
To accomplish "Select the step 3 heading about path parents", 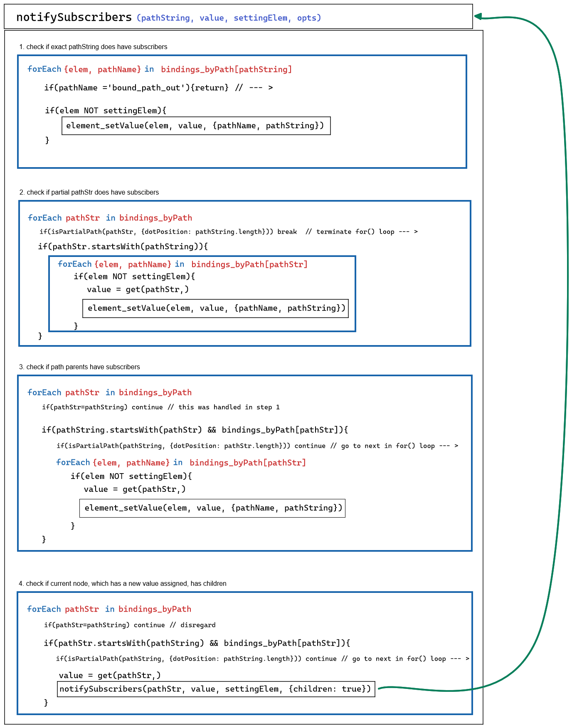I will pyautogui.click(x=79, y=367).
